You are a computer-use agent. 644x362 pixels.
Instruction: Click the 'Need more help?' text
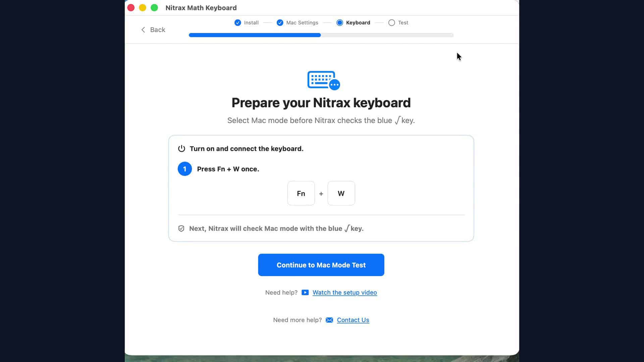[297, 320]
